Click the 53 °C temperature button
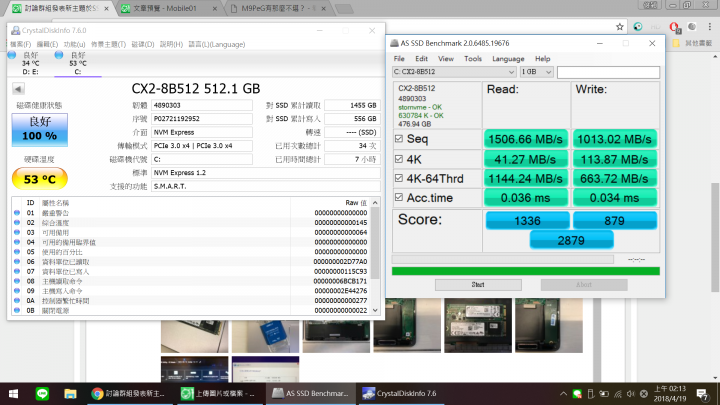Image resolution: width=720 pixels, height=405 pixels. [x=39, y=179]
